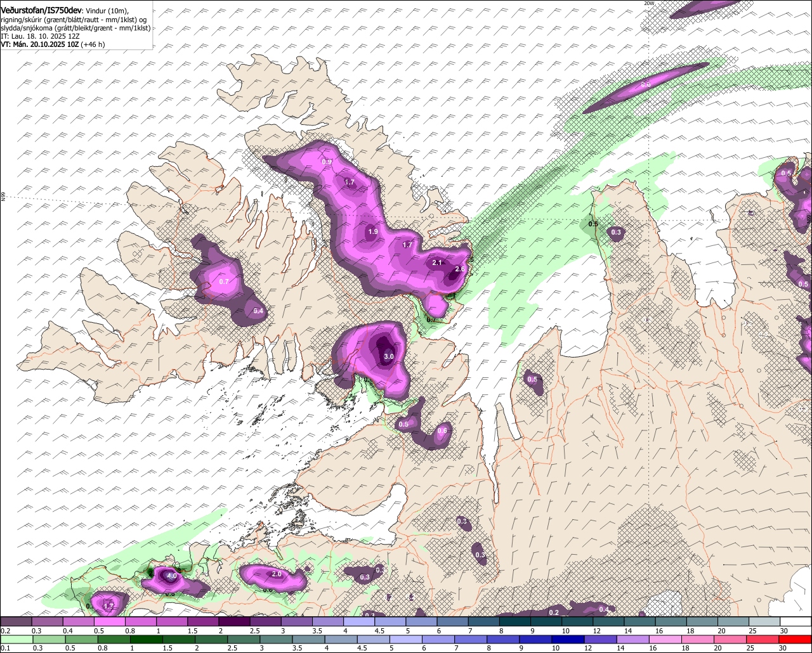
Task: Click the 2.1 precipitation label on the map
Action: [437, 262]
